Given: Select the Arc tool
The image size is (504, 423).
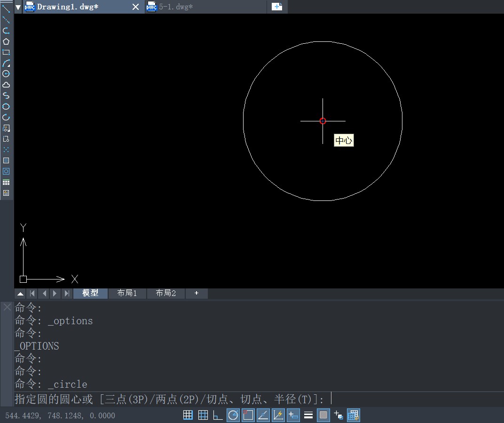Looking at the screenshot, I should [6, 63].
